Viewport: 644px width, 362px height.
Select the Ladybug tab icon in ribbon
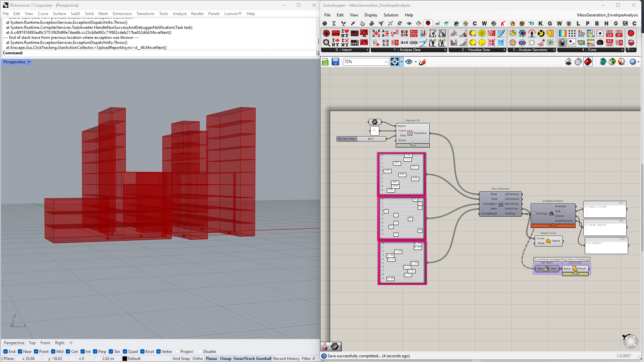pyautogui.click(x=428, y=23)
